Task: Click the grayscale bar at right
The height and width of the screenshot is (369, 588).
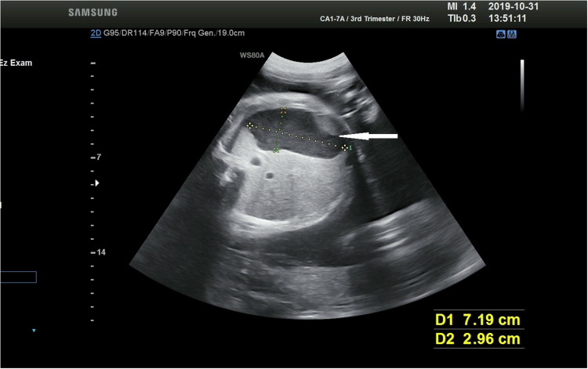Action: click(x=522, y=85)
